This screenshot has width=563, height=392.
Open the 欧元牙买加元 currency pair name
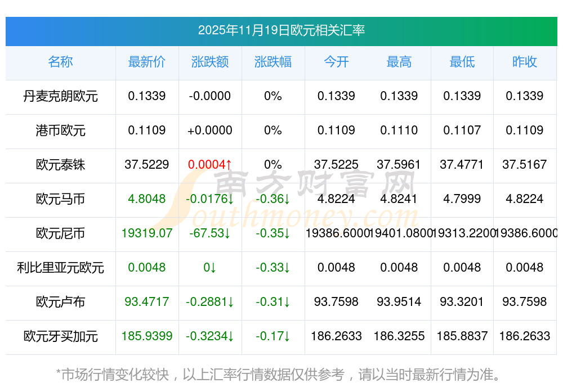[x=60, y=336]
